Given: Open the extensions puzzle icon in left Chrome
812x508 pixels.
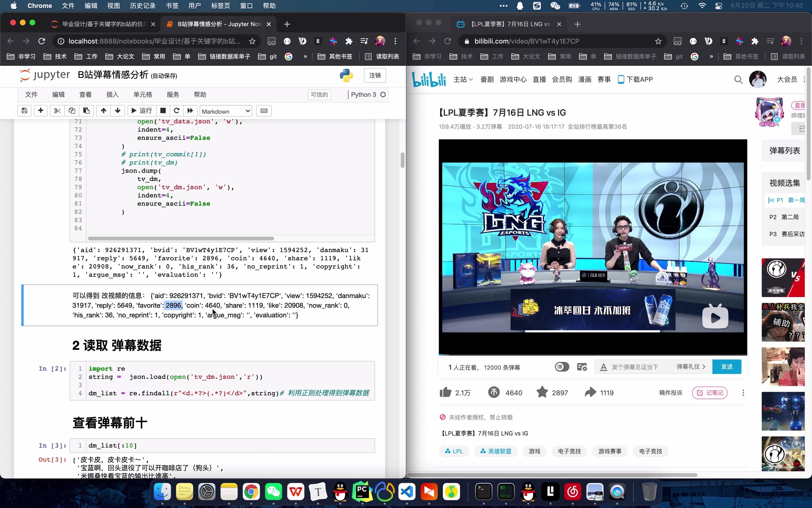Looking at the screenshot, I should point(349,41).
